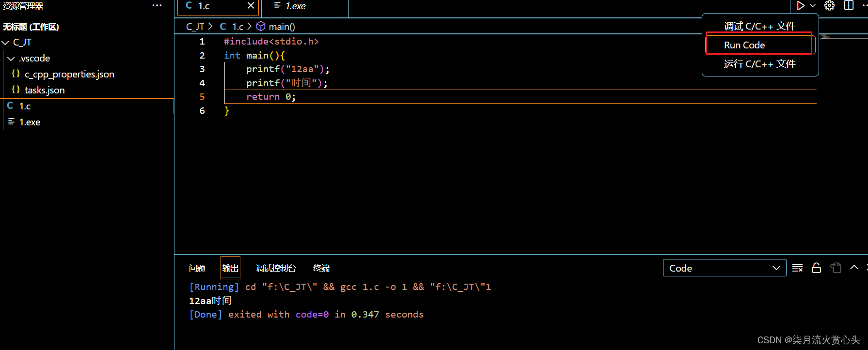Select the 运行 C/C++ 文件 menu entry
This screenshot has height=350, width=868.
(759, 64)
